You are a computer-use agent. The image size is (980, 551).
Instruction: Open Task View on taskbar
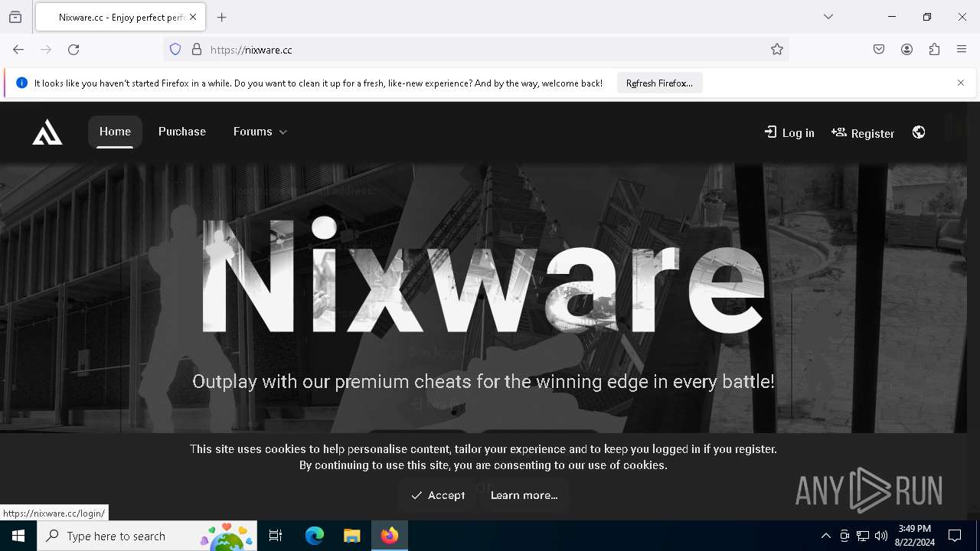276,536
